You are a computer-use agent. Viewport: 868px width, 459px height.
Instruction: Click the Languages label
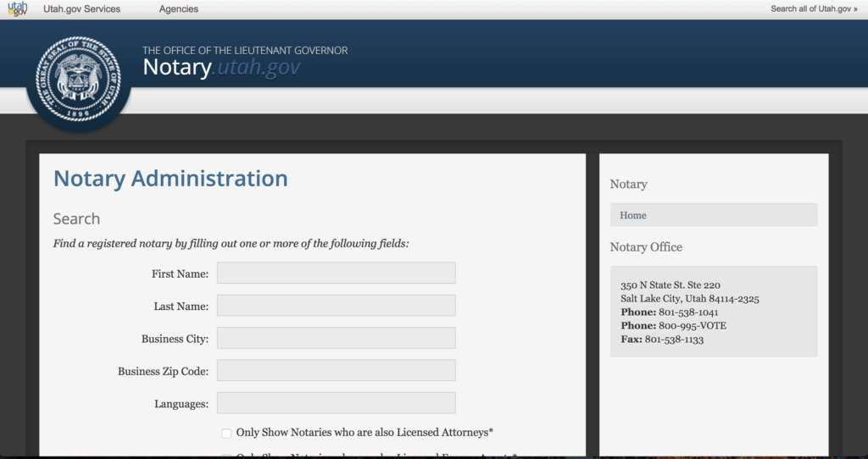[x=181, y=404]
